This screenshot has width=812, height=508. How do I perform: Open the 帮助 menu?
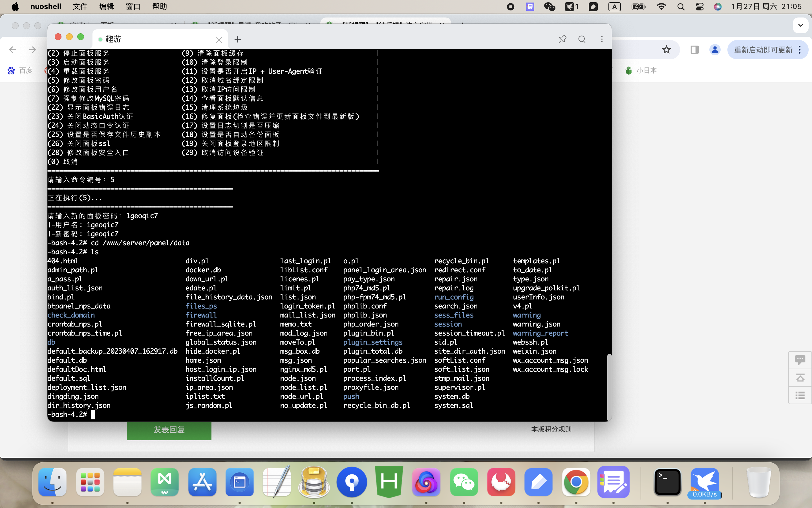coord(159,6)
